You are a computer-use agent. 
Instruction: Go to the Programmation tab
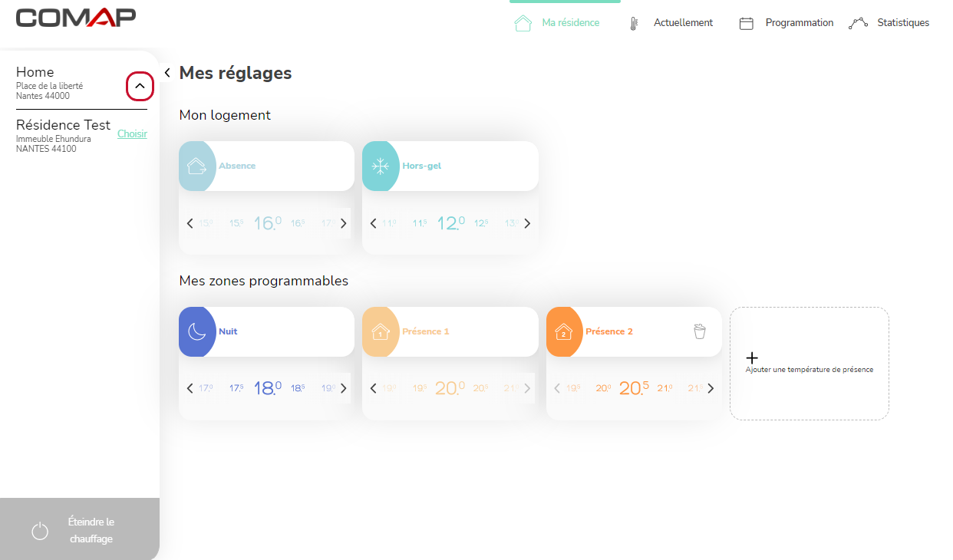click(x=800, y=23)
